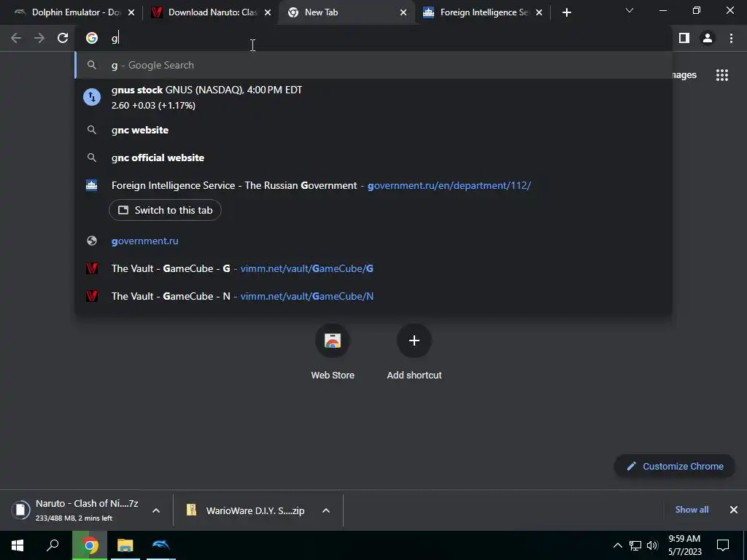The width and height of the screenshot is (747, 560).
Task: Open WarioWare D.I.Y. zip download
Action: (x=248, y=510)
